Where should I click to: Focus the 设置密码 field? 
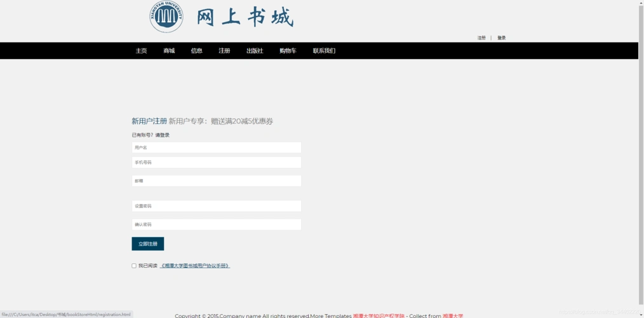click(217, 206)
